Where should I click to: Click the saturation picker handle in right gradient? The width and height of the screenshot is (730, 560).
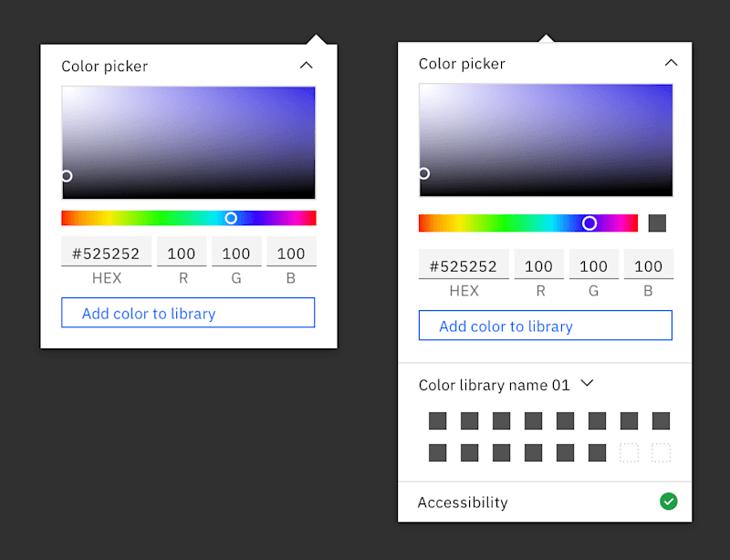click(x=423, y=173)
